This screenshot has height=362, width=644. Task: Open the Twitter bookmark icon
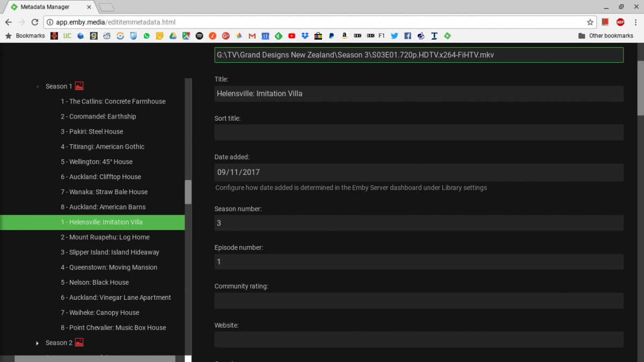click(394, 36)
